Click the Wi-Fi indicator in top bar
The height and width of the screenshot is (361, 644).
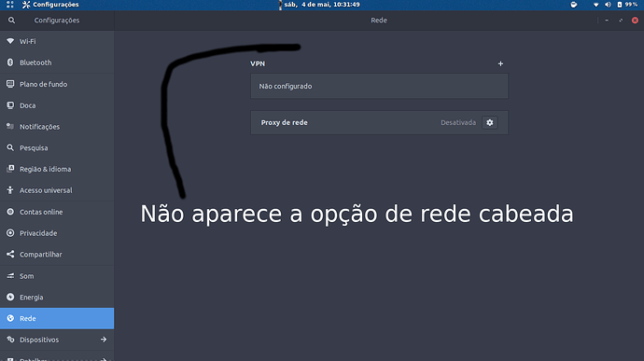[596, 5]
